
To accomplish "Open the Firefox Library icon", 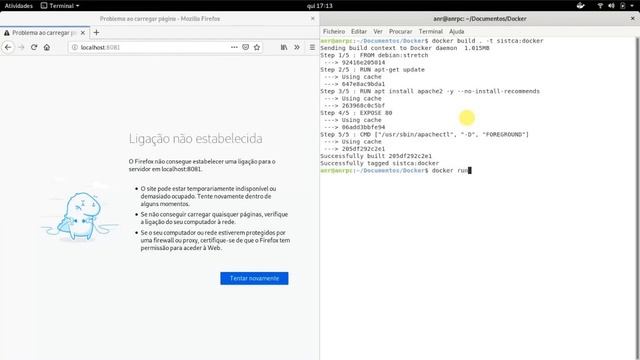I will tap(284, 47).
